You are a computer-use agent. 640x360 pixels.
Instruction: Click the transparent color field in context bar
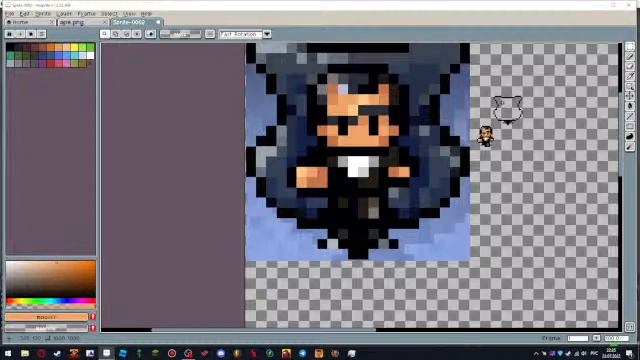(180, 34)
